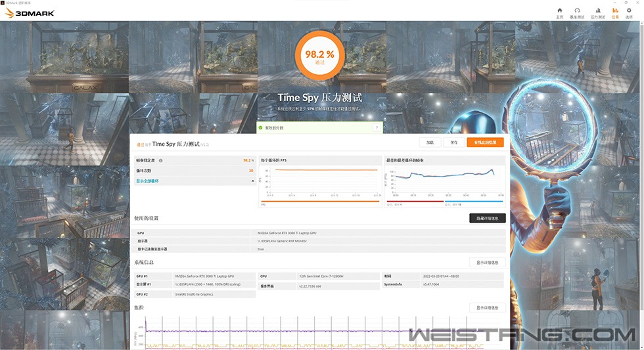The image size is (644, 350).
Task: Open the 压力测试 stress test icon
Action: [597, 12]
